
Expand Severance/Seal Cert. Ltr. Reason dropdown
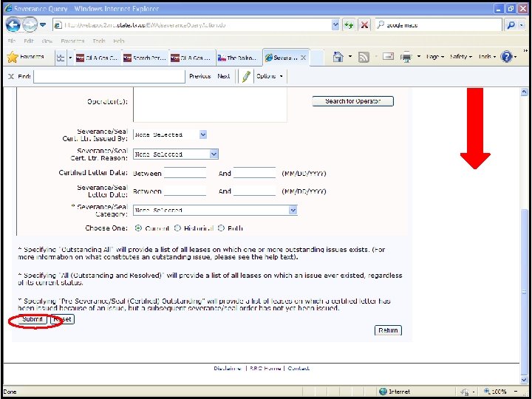[x=214, y=154]
